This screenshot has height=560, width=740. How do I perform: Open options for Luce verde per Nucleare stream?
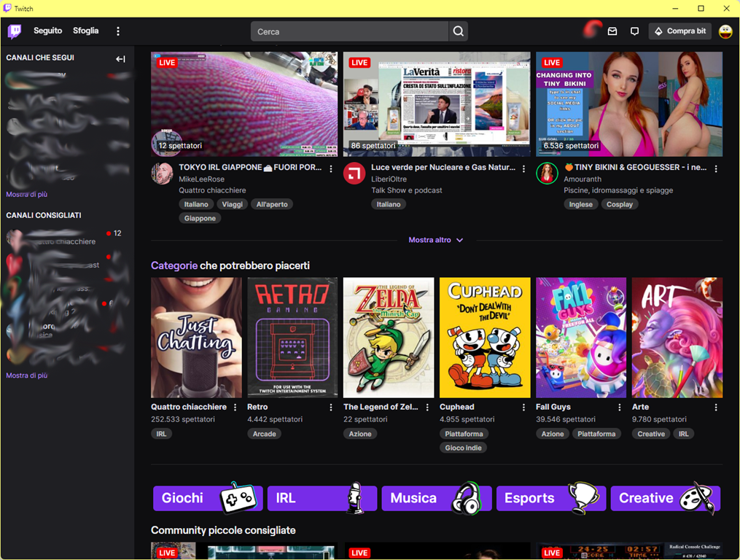[x=523, y=168]
